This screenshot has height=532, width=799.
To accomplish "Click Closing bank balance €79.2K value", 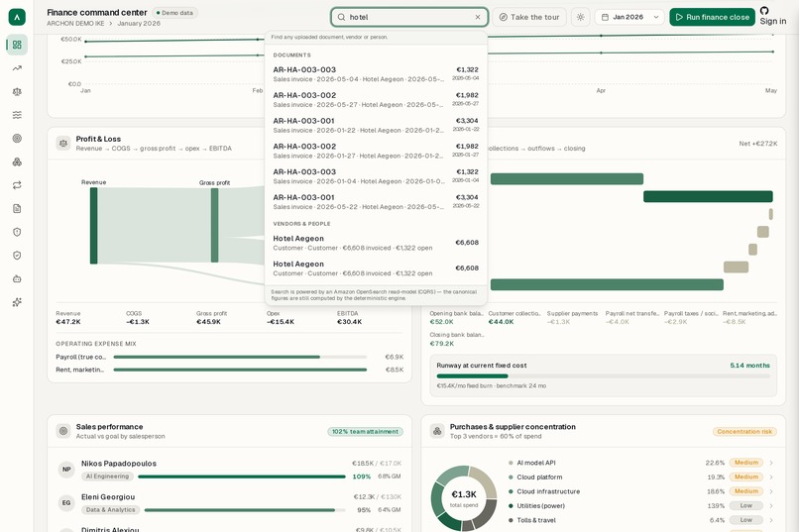I will click(x=442, y=344).
